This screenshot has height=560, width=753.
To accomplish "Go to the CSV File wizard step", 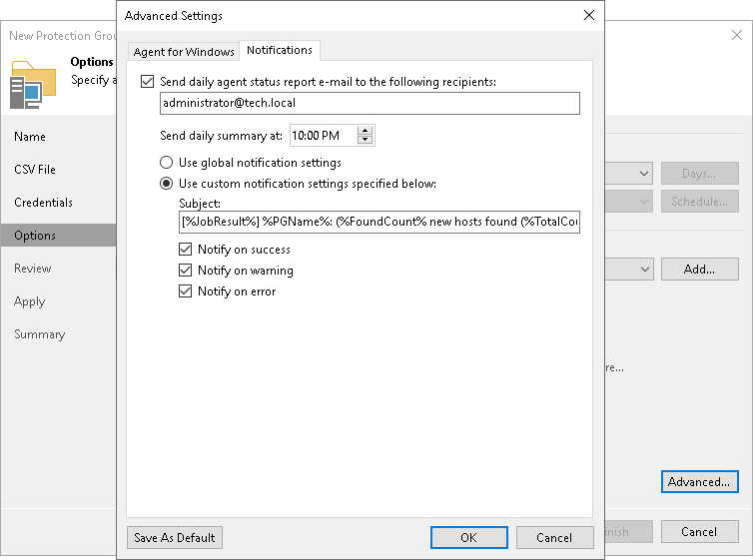I will [x=35, y=170].
